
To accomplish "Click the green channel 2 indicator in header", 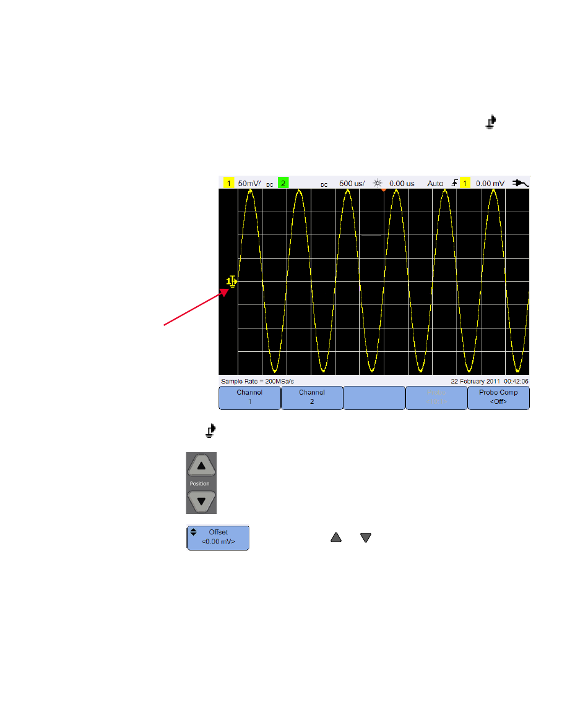I will tap(283, 183).
